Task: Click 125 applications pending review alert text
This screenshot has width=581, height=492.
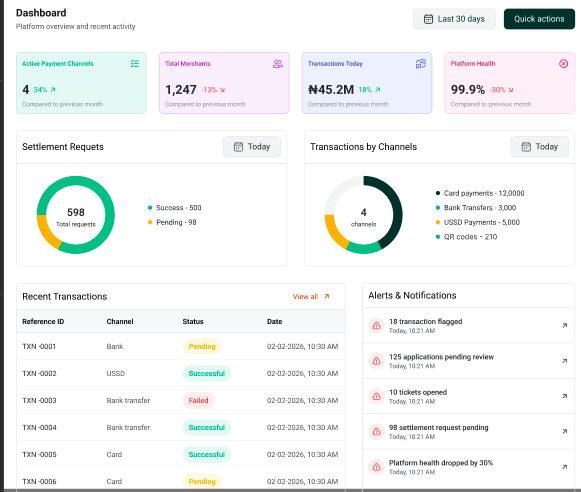Action: (x=441, y=357)
